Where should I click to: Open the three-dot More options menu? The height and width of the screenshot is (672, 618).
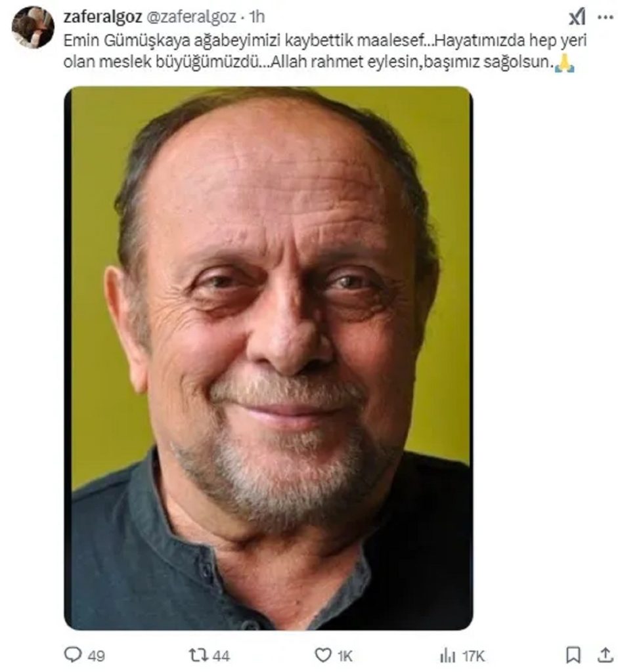605,17
